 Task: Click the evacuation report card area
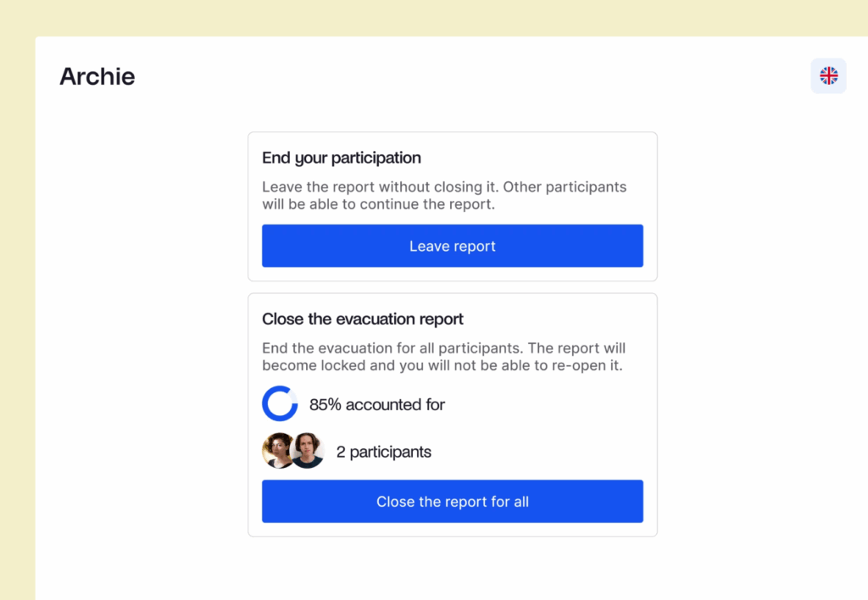coord(453,415)
